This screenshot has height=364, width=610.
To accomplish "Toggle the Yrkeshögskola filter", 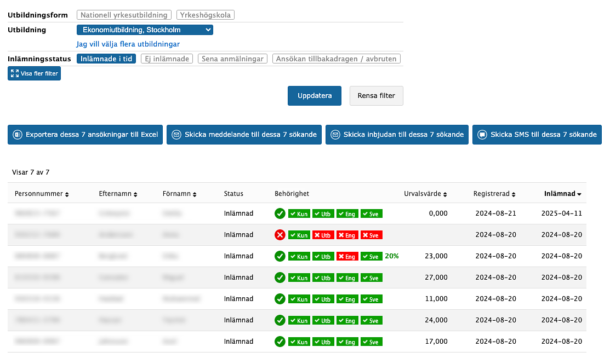I will click(205, 15).
